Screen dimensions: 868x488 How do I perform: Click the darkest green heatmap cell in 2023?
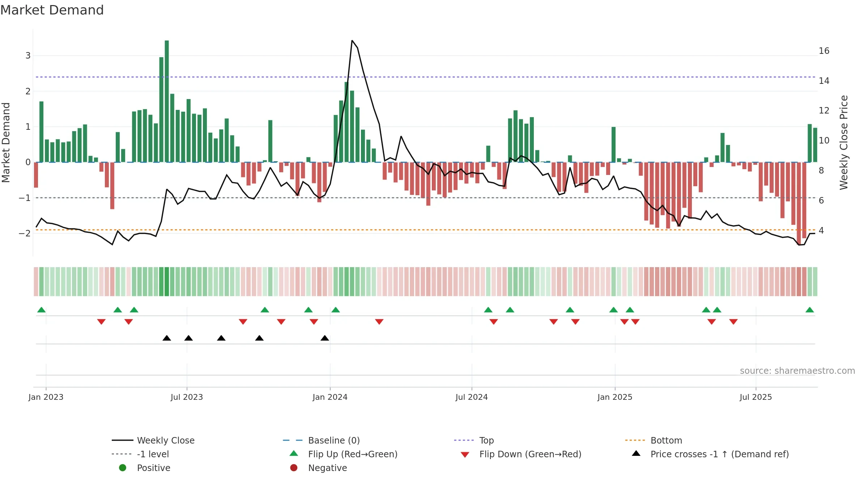pyautogui.click(x=167, y=282)
